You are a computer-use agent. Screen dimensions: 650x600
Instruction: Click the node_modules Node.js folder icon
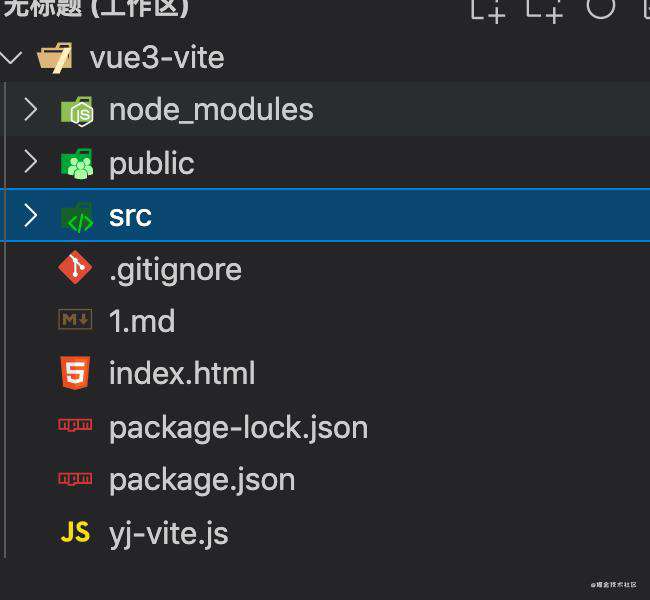(77, 111)
